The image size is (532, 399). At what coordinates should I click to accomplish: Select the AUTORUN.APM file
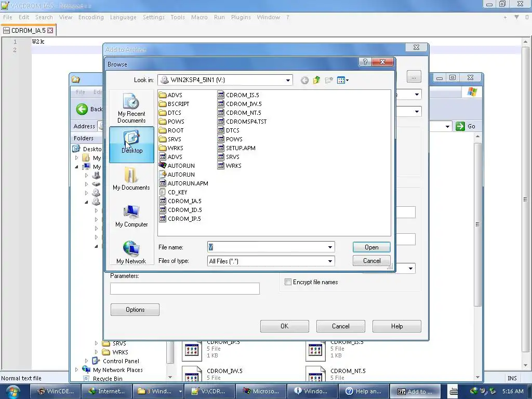click(x=183, y=183)
